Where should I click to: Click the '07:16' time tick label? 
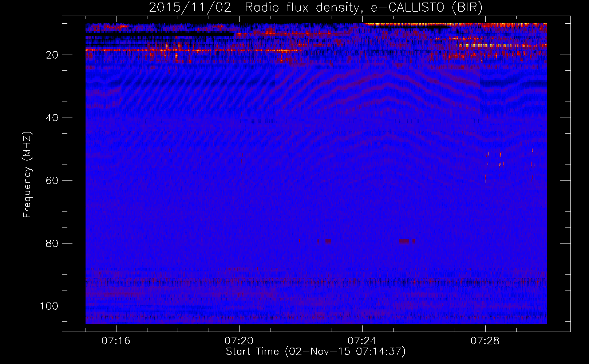point(116,341)
